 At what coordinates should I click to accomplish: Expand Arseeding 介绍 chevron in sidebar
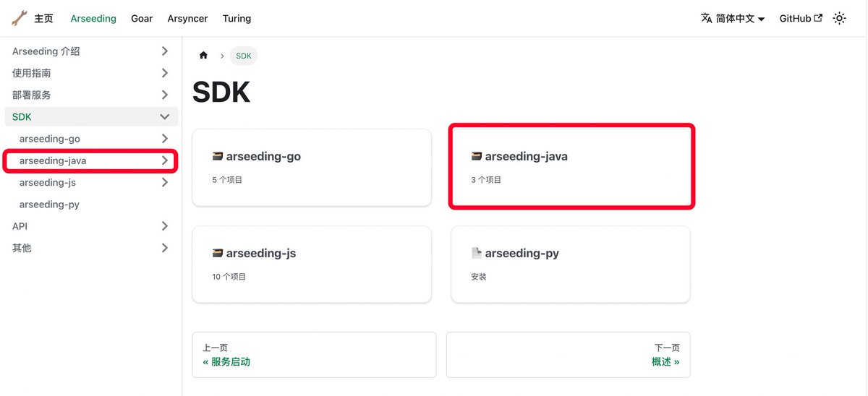(165, 51)
